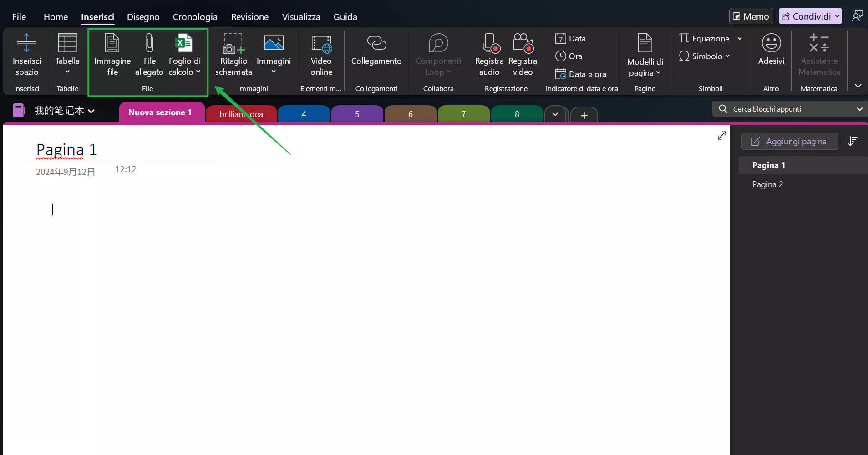Click the search magnifier icon
Image resolution: width=868 pixels, height=455 pixels.
tap(723, 109)
